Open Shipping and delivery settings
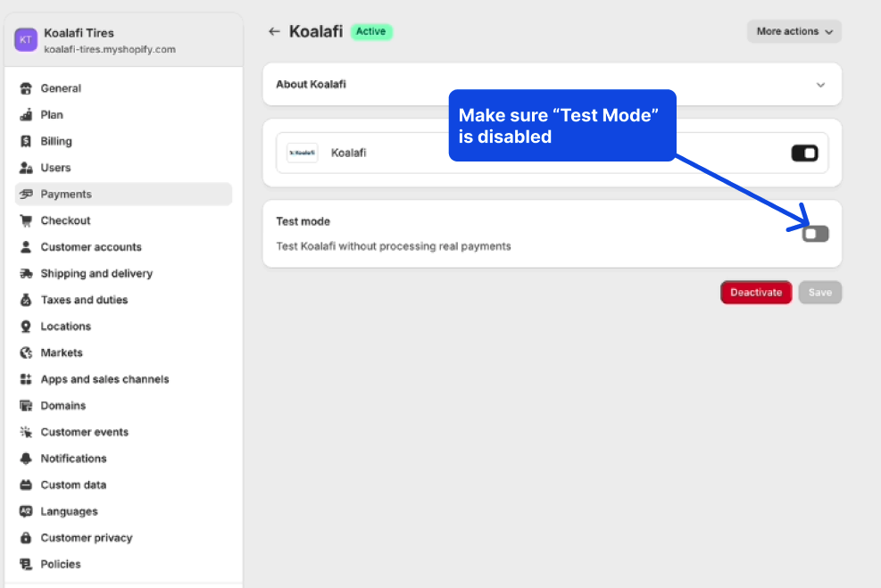 point(123,273)
